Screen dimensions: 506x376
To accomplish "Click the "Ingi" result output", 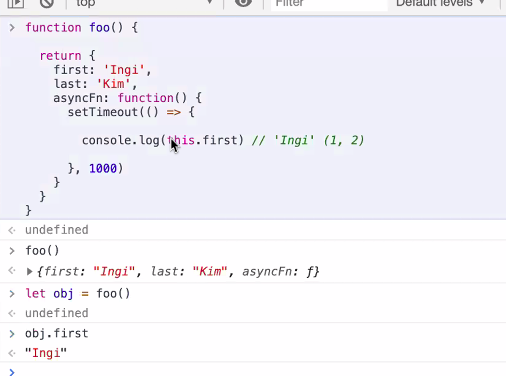I will (x=46, y=353).
